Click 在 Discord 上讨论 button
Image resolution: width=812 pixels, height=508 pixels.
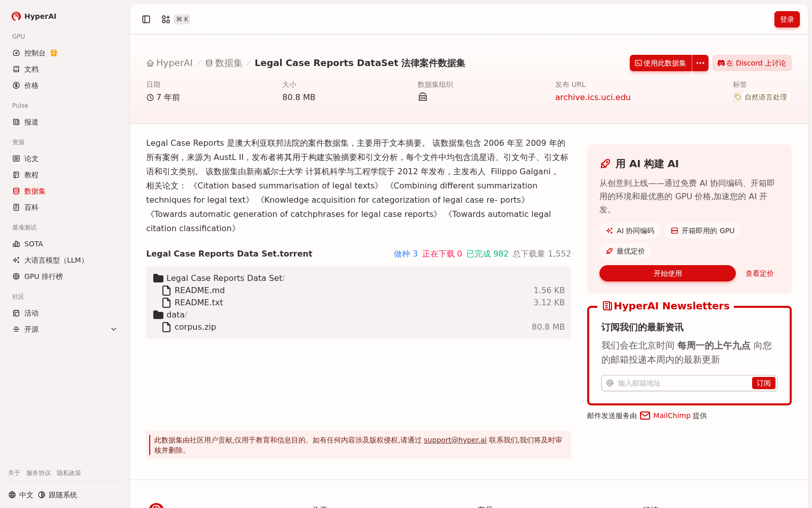click(752, 63)
